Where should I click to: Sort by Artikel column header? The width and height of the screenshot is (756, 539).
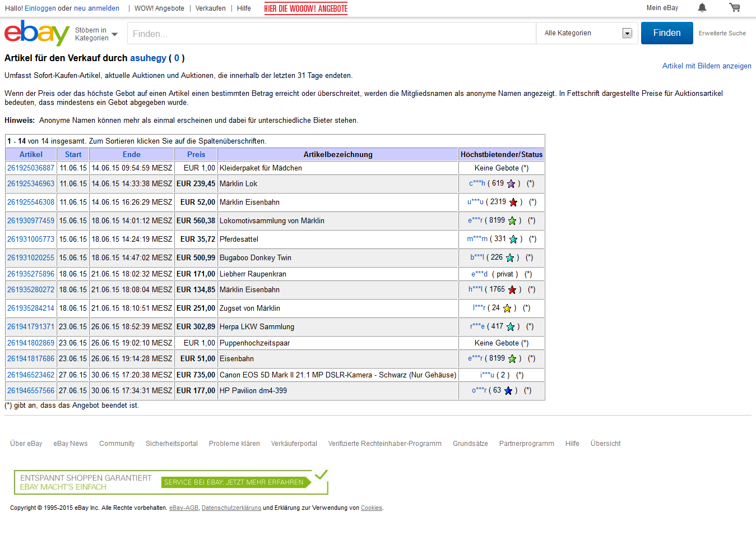click(x=31, y=154)
